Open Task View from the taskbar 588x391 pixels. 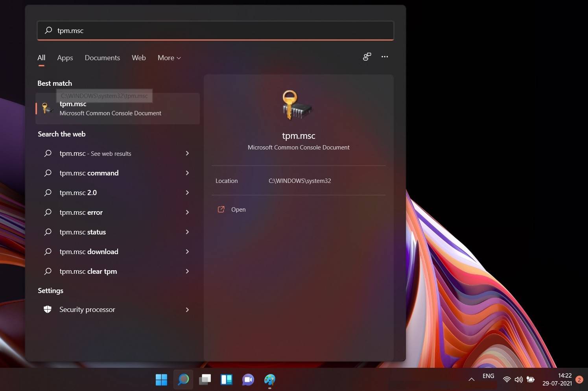click(205, 379)
